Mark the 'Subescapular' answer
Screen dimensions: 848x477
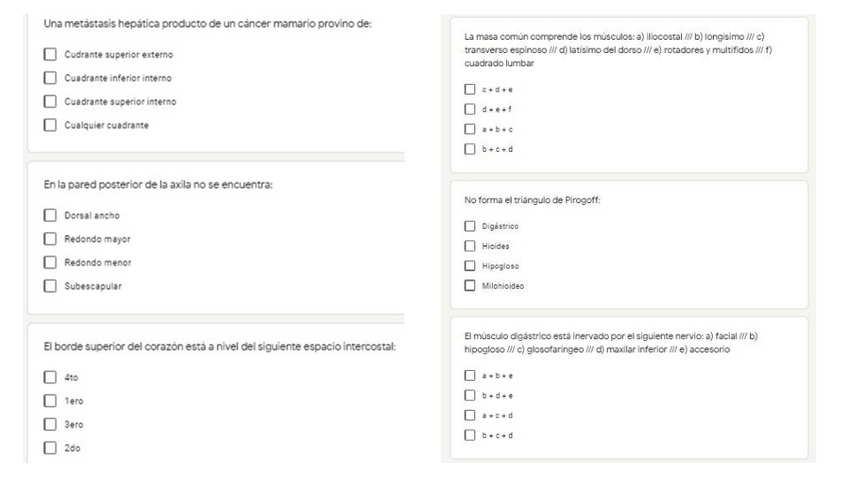[50, 287]
